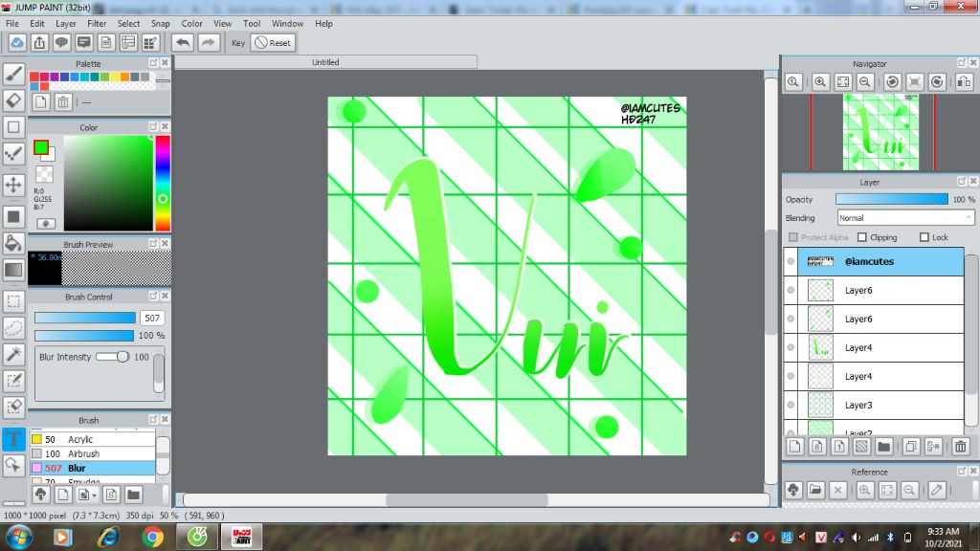The width and height of the screenshot is (980, 551).
Task: Open the File menu
Action: pos(11,24)
